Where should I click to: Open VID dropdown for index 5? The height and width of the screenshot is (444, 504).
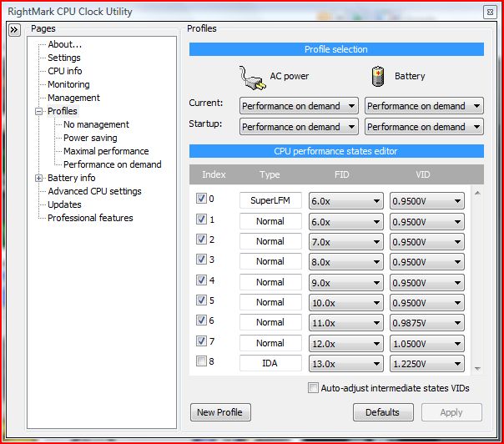click(427, 303)
